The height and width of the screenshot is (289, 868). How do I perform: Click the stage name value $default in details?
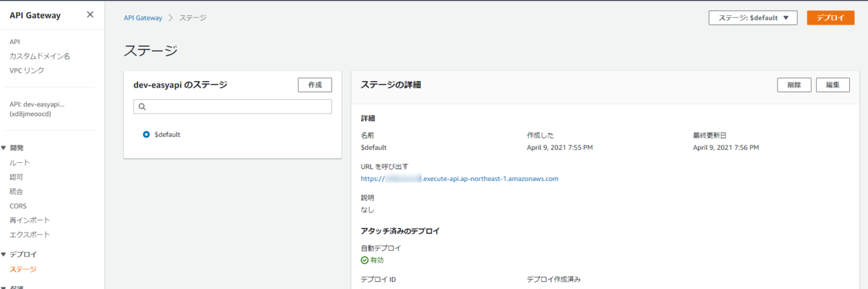pos(373,148)
